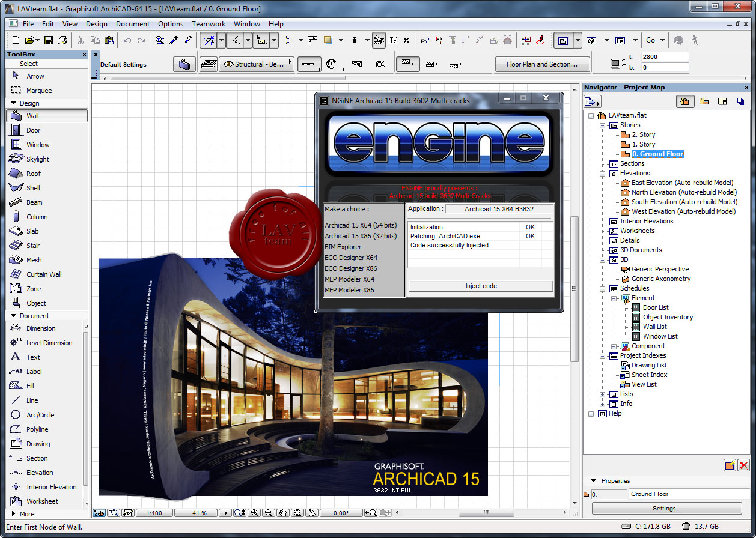Open 2. Story in Navigator

click(643, 134)
